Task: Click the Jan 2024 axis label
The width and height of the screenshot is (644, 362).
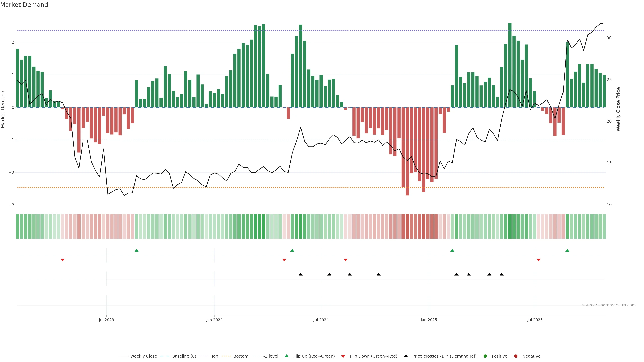Action: coord(214,320)
